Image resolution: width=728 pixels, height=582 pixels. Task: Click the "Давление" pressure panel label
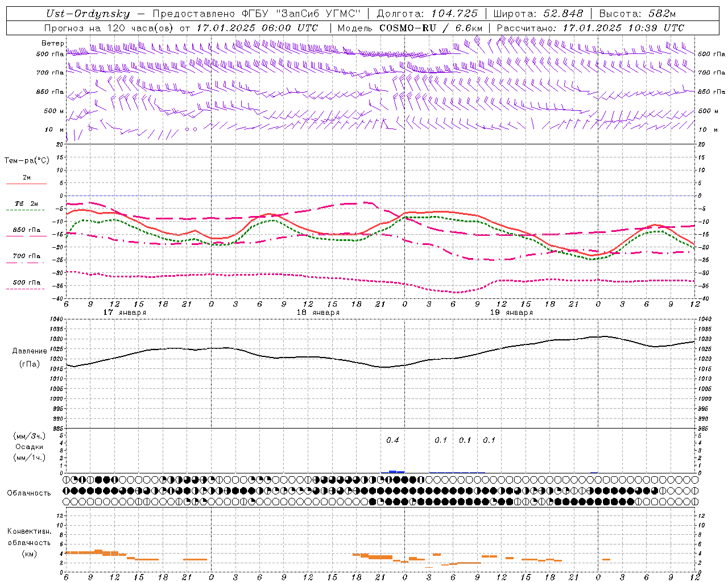click(x=29, y=351)
